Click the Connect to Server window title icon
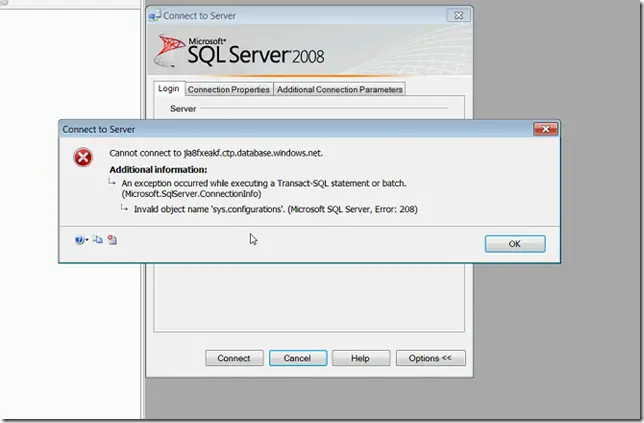The height and width of the screenshot is (423, 644). pyautogui.click(x=155, y=16)
